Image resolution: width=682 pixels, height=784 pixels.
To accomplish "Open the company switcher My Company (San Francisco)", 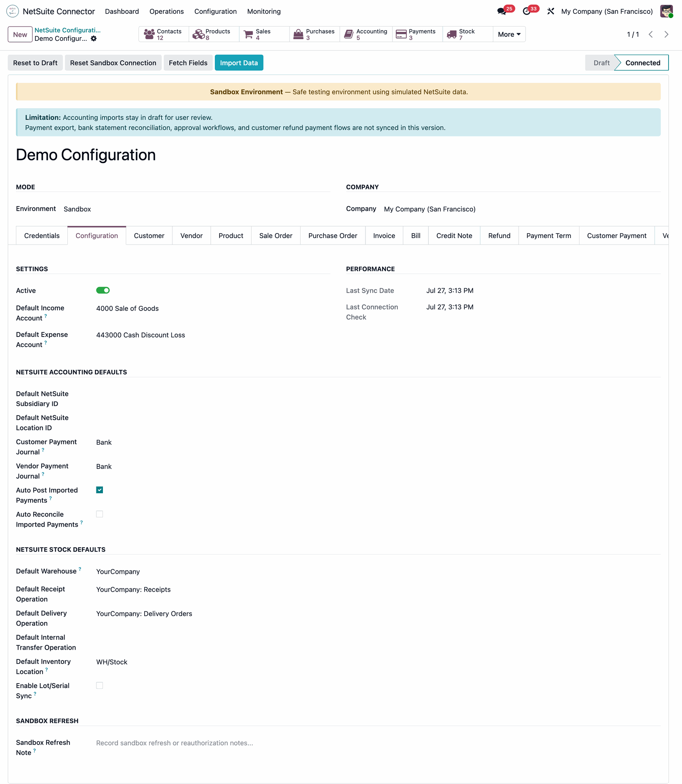I will coord(607,11).
